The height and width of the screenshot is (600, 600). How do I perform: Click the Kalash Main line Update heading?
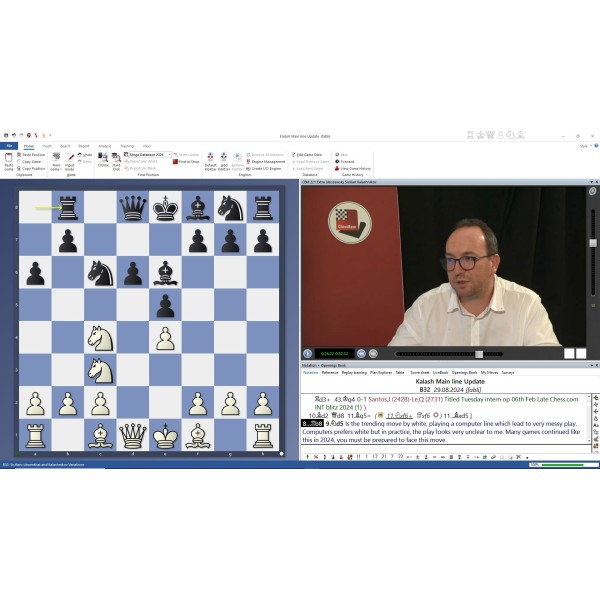click(450, 382)
